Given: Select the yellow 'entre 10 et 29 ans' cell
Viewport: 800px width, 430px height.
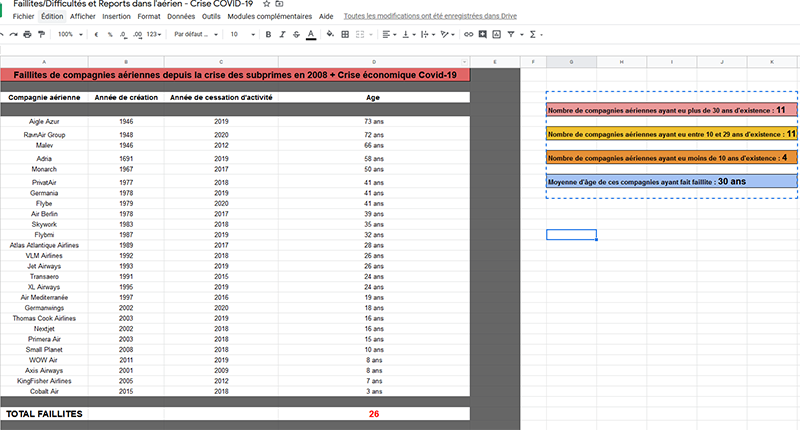Looking at the screenshot, I should [x=671, y=134].
